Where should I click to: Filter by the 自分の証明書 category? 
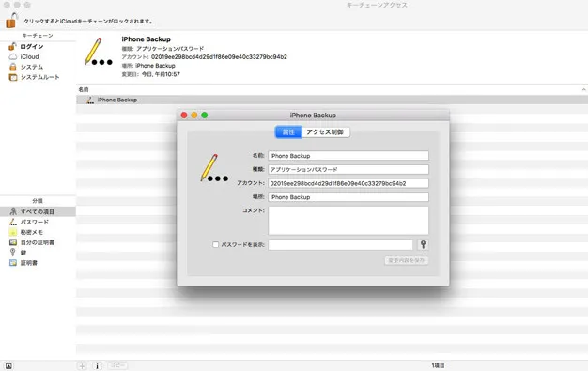(38, 242)
